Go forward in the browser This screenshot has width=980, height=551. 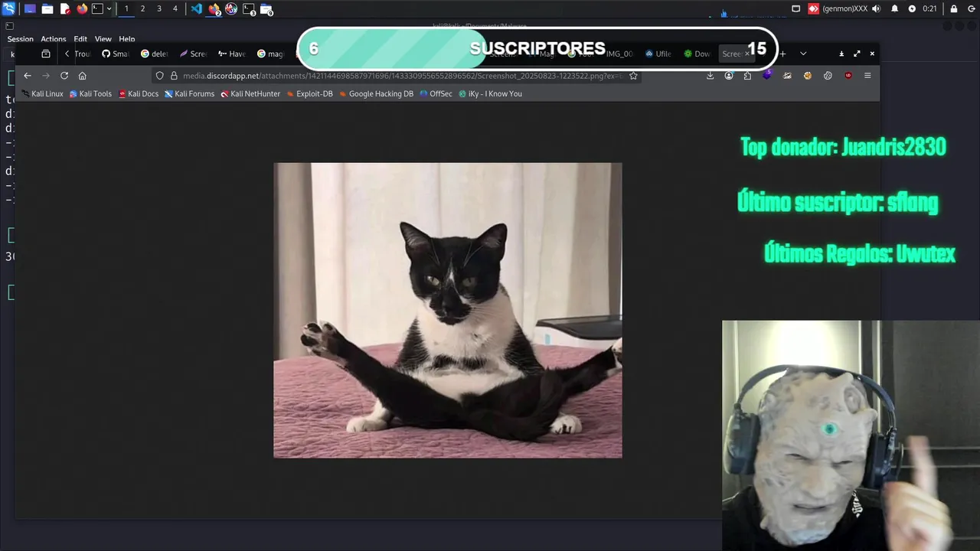[x=46, y=76]
